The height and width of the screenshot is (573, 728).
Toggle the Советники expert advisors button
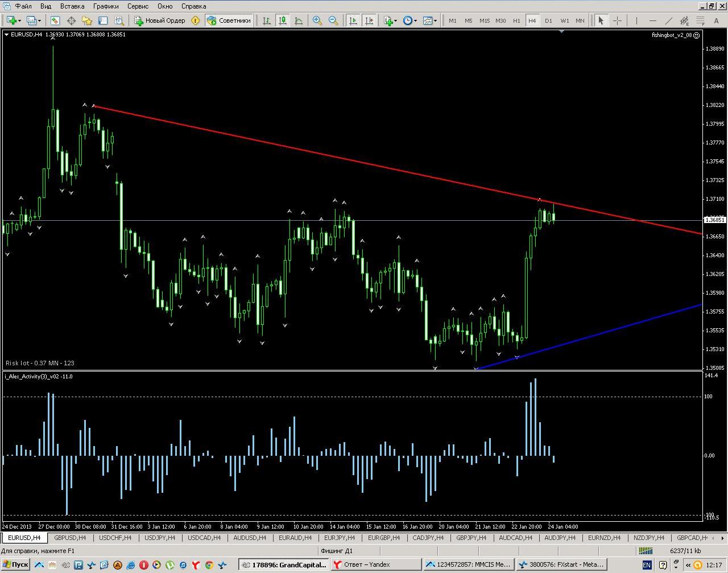[x=229, y=20]
